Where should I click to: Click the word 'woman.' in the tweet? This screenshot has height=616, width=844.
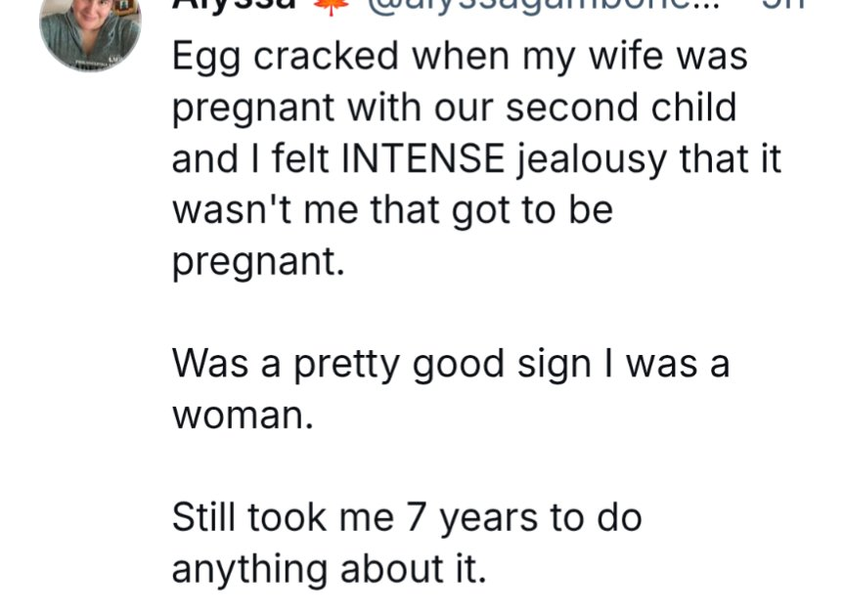[243, 416]
